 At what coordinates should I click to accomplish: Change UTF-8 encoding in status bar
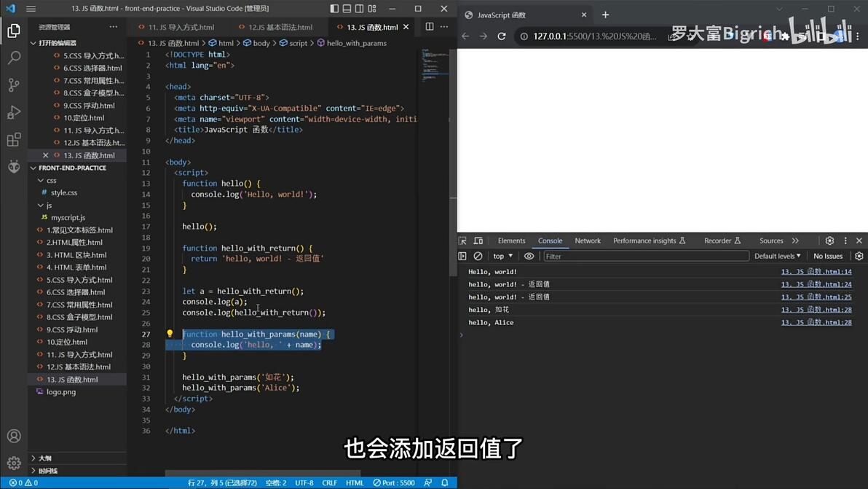pos(304,483)
